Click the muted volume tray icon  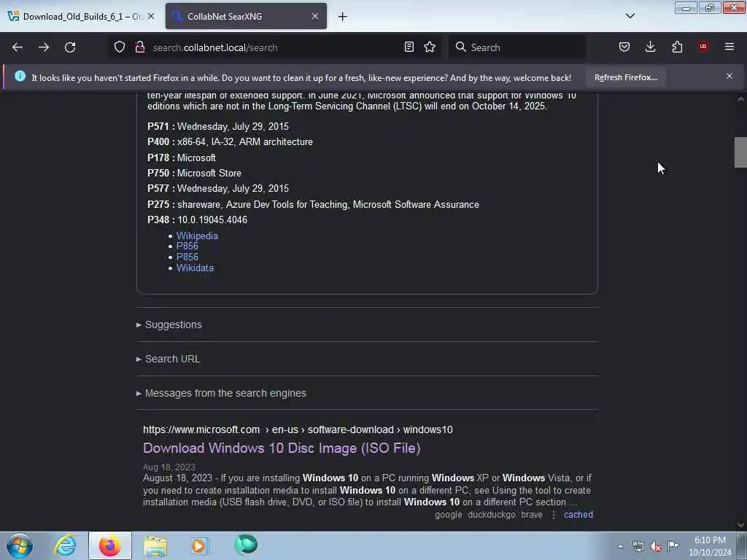pyautogui.click(x=656, y=547)
